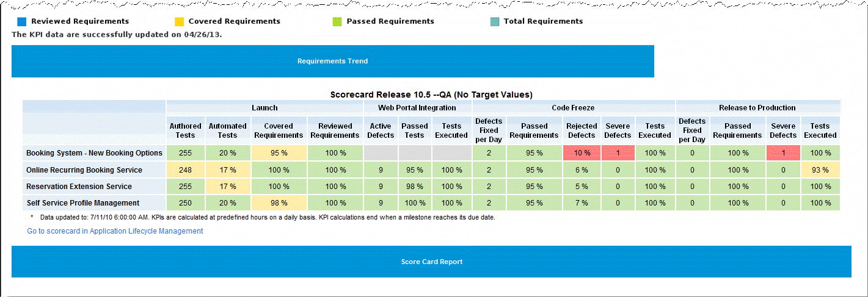Click Booking System - New Booking Options row
The image size is (868, 297).
tap(94, 153)
